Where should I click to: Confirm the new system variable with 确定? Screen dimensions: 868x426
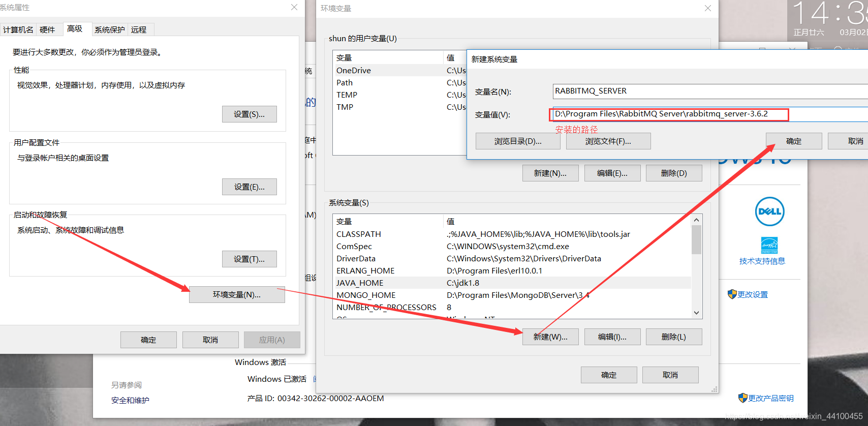(x=794, y=141)
